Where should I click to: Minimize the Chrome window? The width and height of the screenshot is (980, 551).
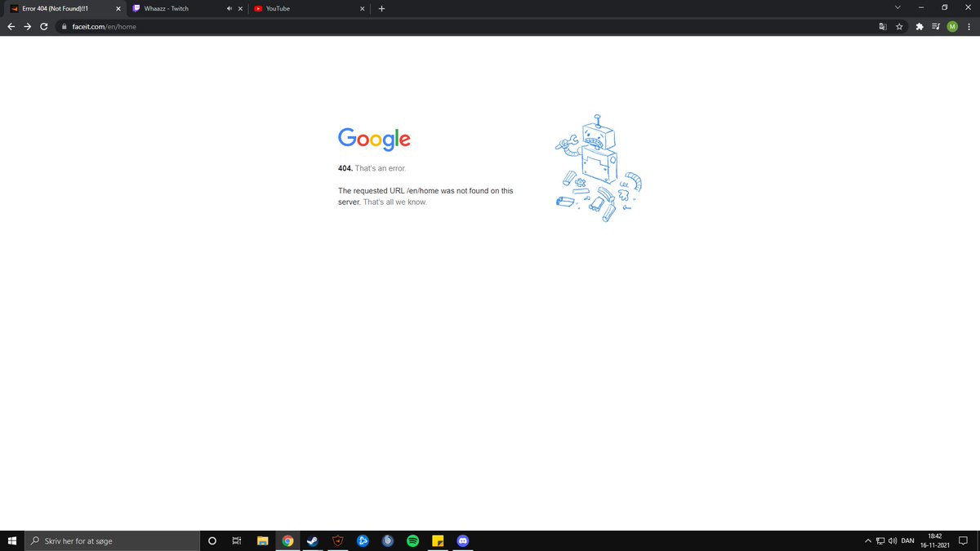tap(921, 8)
